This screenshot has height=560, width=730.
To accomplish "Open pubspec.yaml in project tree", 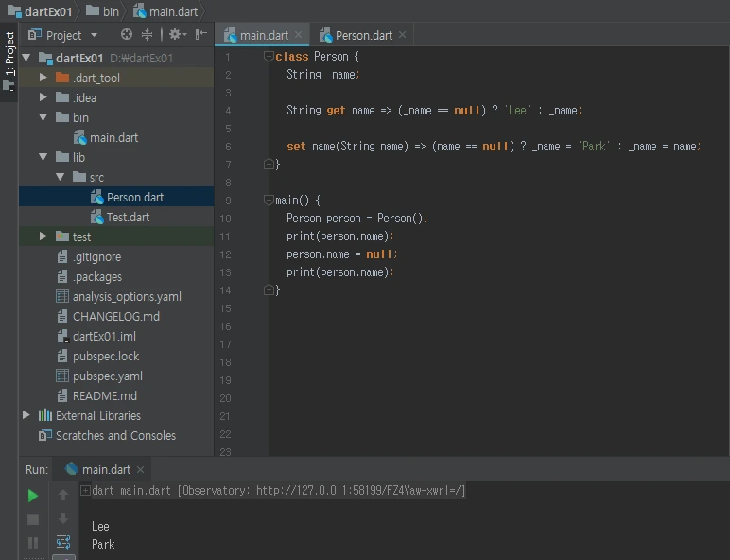I will (x=107, y=376).
